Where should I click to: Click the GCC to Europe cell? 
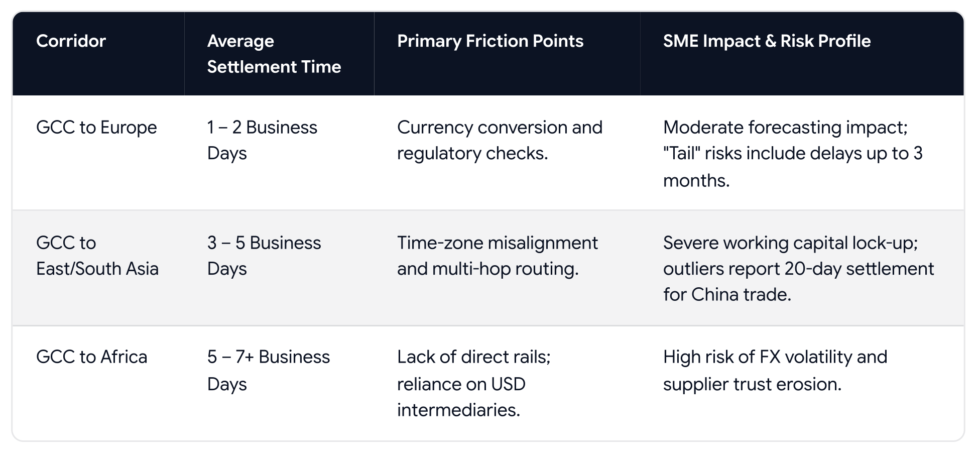[96, 128]
